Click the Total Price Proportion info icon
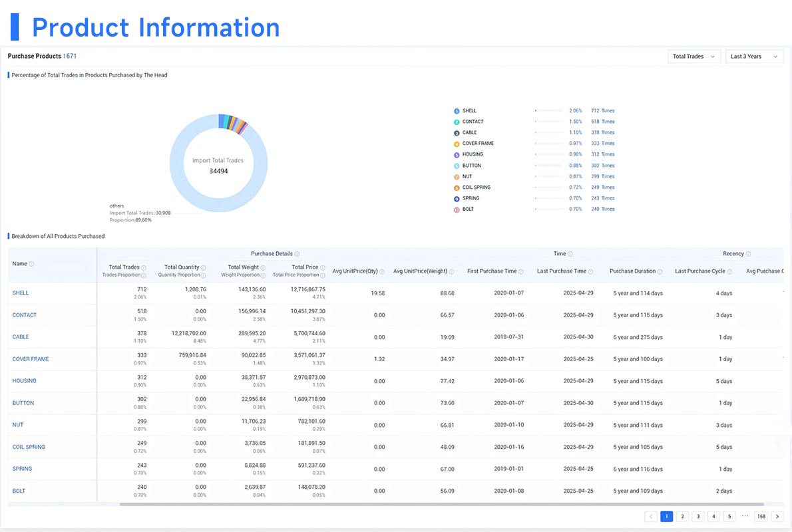Image resolution: width=792 pixels, height=532 pixels. tap(321, 275)
